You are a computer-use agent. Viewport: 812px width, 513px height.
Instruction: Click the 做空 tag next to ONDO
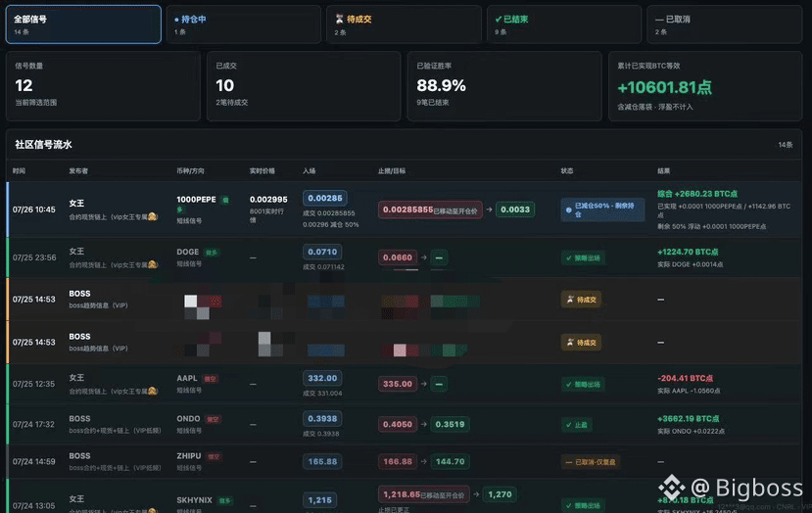(213, 419)
